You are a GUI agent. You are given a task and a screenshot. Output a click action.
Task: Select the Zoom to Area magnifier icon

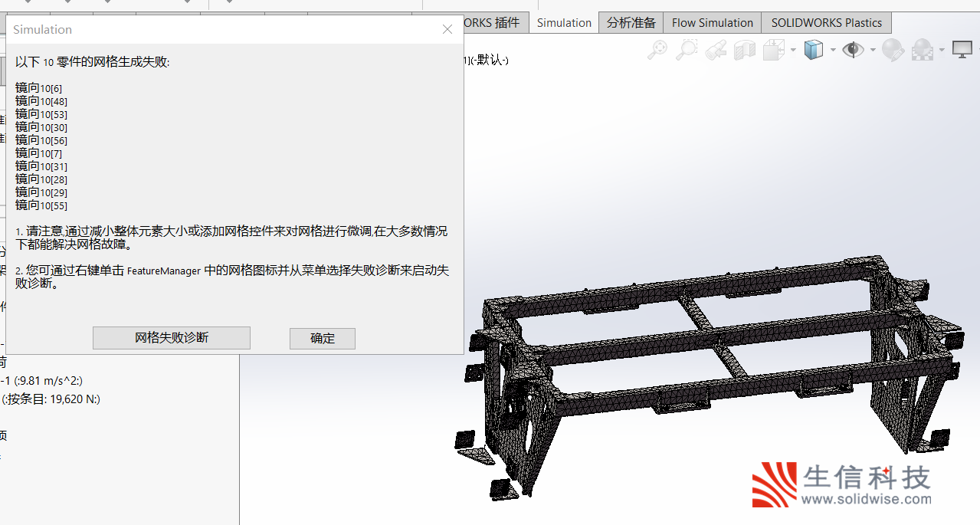pyautogui.click(x=686, y=51)
